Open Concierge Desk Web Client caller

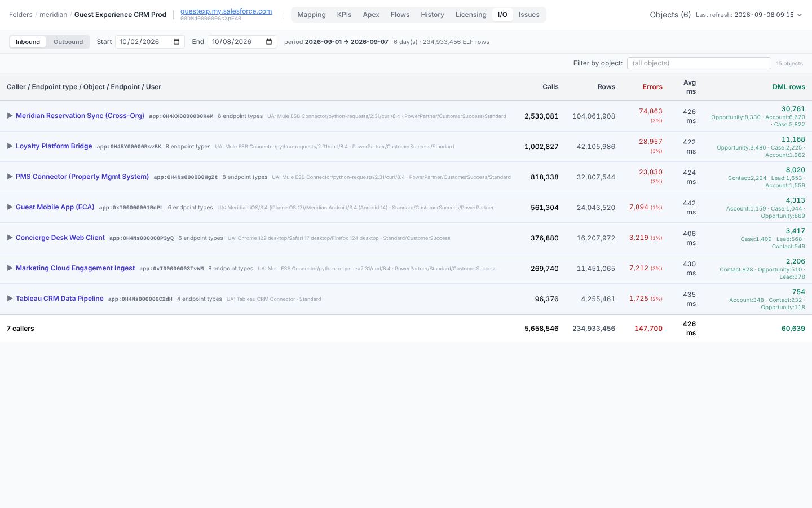[60, 238]
